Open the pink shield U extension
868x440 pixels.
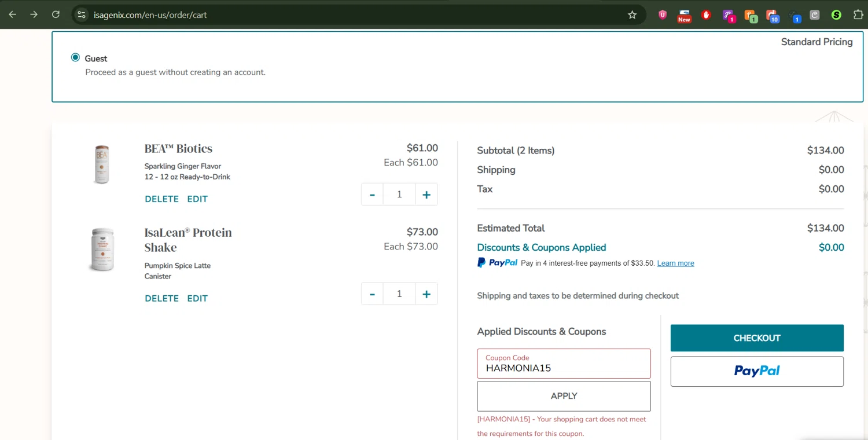click(x=663, y=15)
